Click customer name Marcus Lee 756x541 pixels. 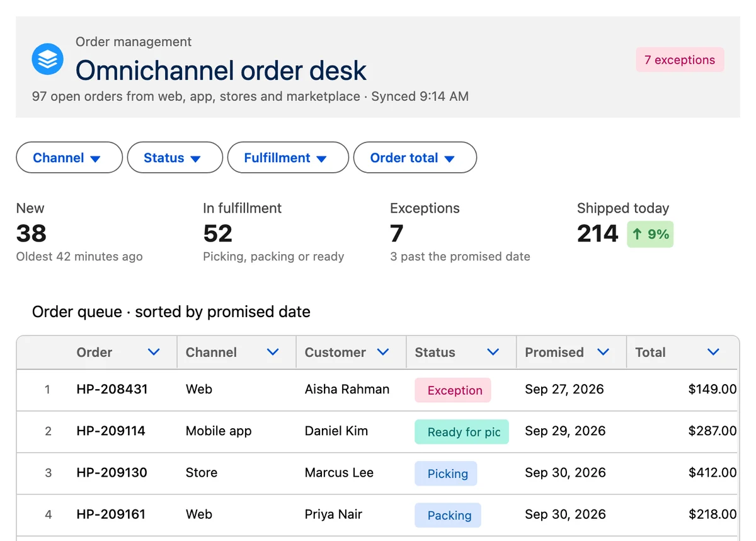(339, 472)
